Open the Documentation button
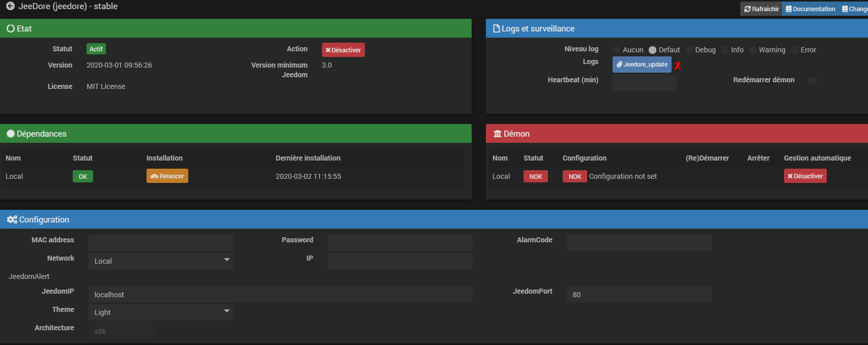The height and width of the screenshot is (345, 868). click(811, 9)
